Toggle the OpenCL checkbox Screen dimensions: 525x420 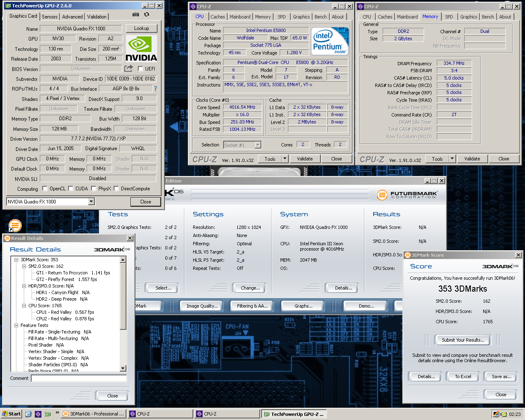pyautogui.click(x=45, y=189)
